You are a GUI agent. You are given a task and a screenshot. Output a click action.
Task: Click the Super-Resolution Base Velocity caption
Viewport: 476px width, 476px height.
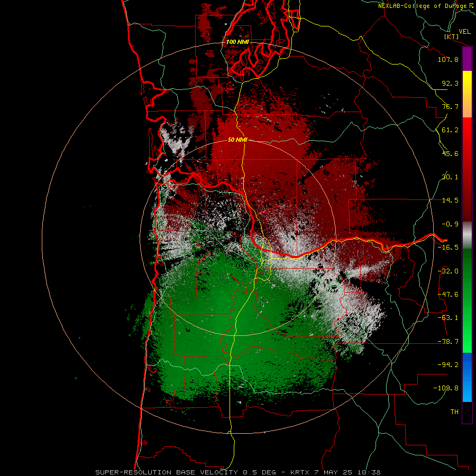237,472
